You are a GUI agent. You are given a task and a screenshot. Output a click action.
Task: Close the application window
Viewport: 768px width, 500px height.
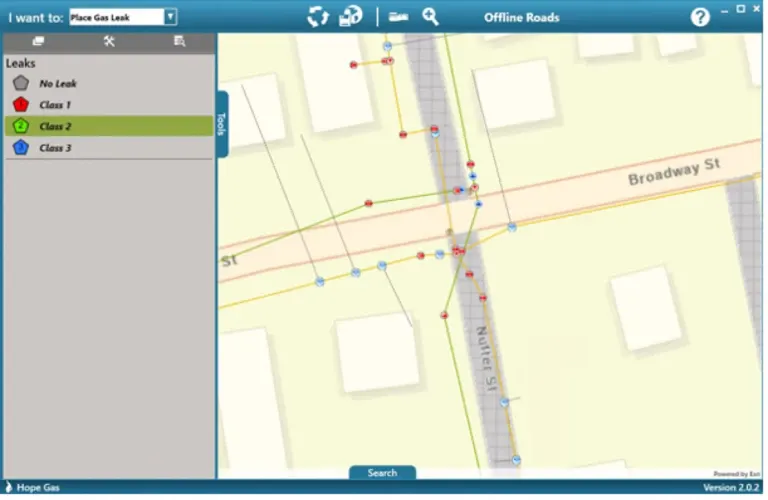(x=756, y=9)
